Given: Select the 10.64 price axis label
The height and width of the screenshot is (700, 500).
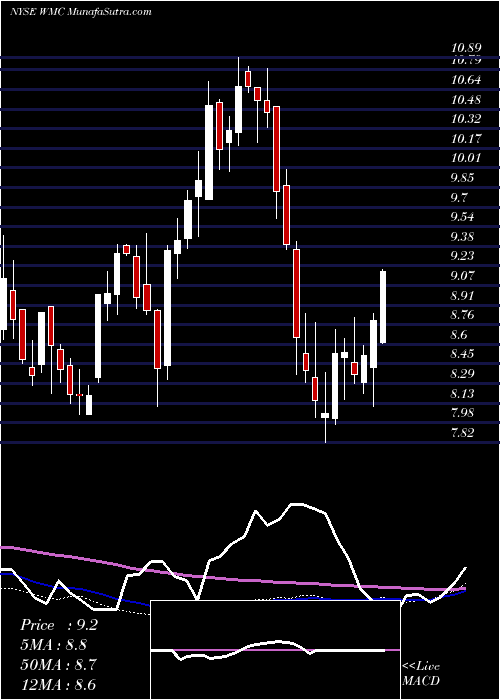Looking at the screenshot, I should tap(466, 80).
